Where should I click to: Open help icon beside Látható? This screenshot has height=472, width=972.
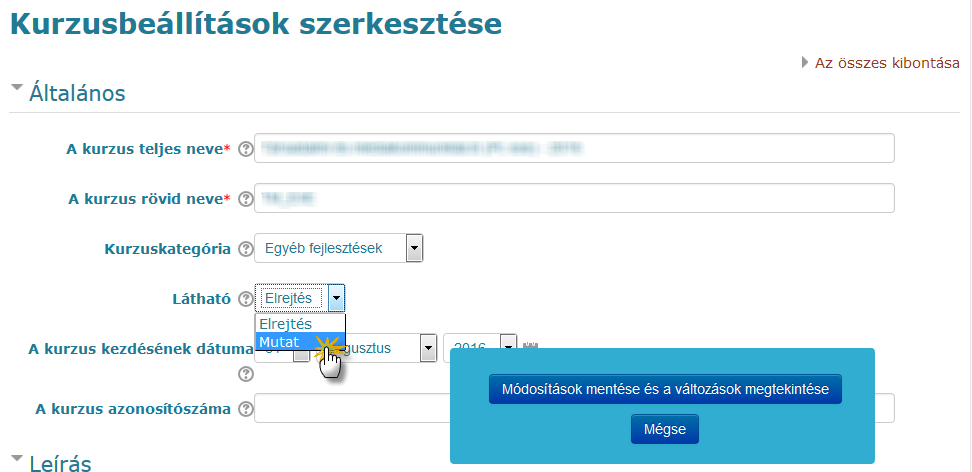pyautogui.click(x=246, y=300)
